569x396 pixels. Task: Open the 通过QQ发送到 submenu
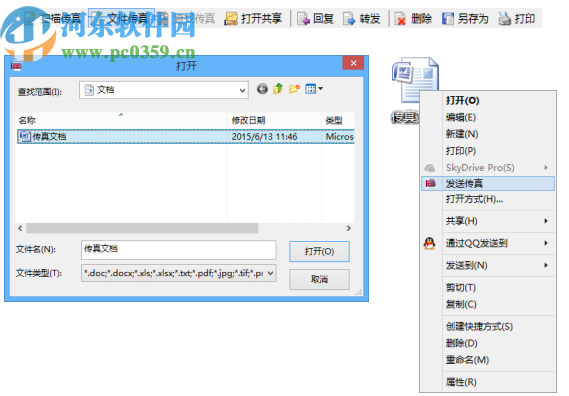tap(488, 243)
